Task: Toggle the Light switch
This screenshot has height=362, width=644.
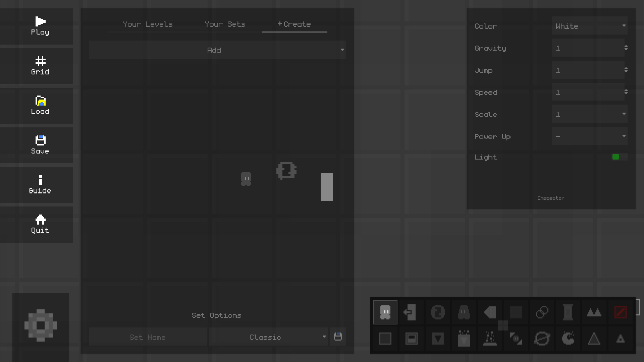Action: tap(620, 157)
